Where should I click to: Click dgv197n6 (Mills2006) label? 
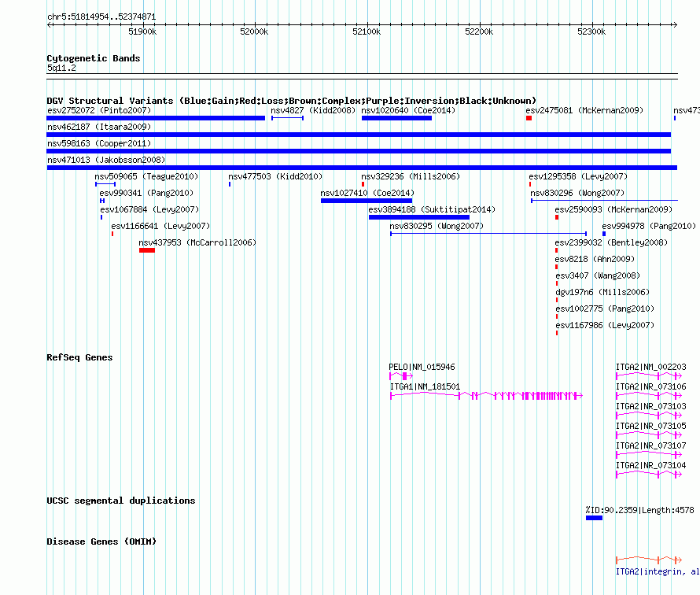[x=602, y=292]
